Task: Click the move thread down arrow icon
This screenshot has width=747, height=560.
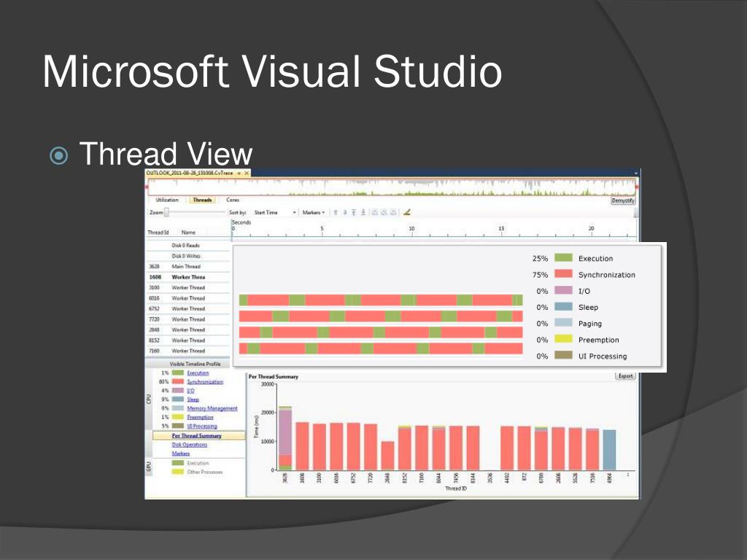Action: point(345,212)
